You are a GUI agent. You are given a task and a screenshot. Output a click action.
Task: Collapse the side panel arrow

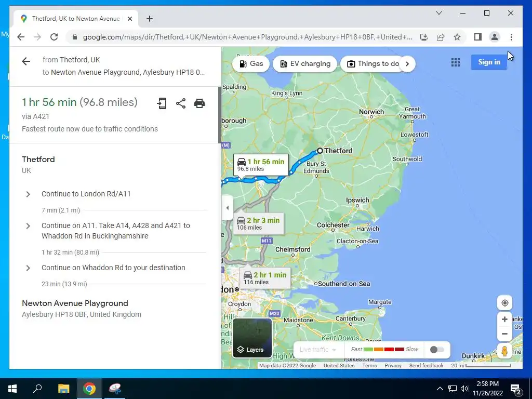click(x=228, y=208)
